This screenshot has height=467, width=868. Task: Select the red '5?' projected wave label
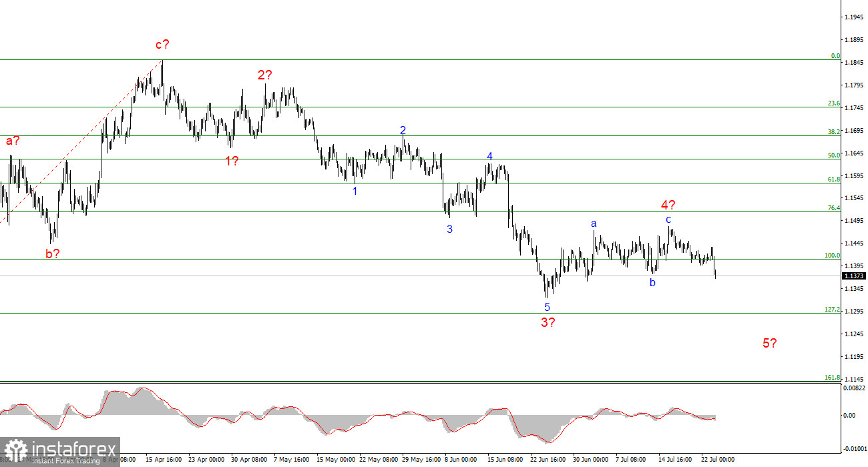[770, 344]
